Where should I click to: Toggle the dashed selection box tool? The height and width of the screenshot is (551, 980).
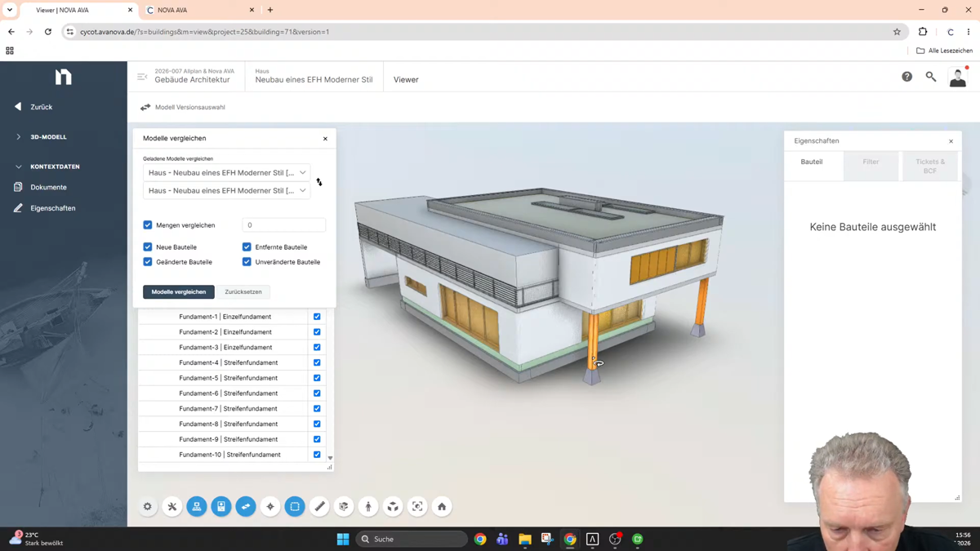coord(295,507)
